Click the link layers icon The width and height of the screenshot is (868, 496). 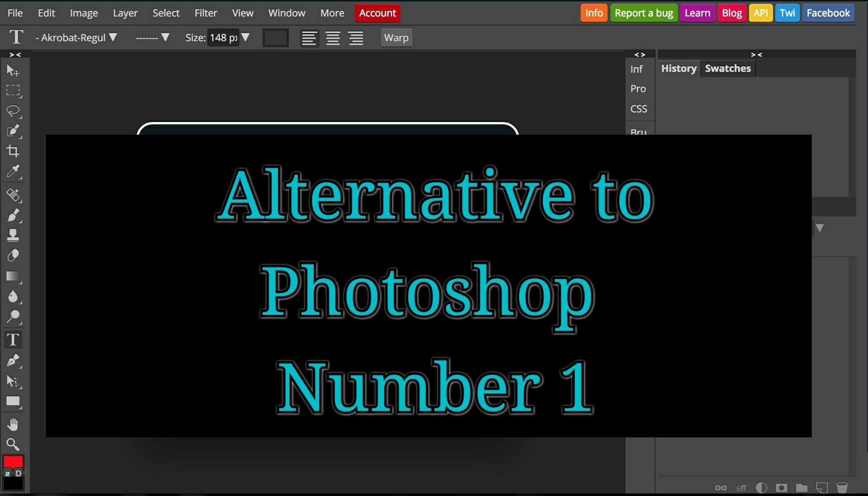point(721,488)
